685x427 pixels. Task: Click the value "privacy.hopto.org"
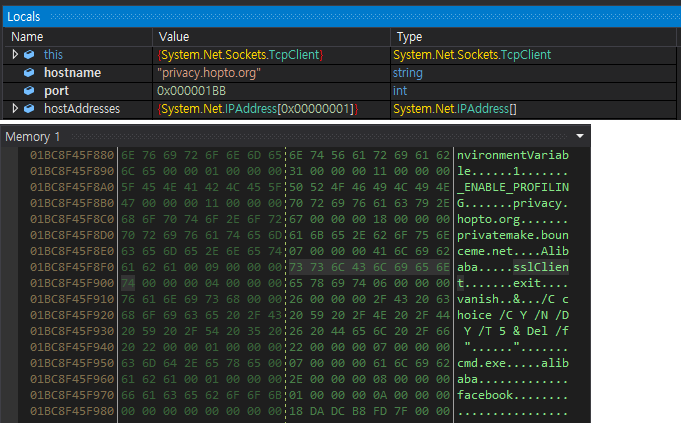tap(209, 73)
